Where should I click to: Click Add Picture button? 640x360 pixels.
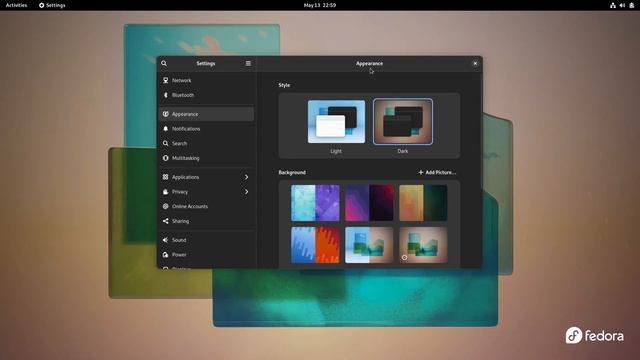click(437, 172)
